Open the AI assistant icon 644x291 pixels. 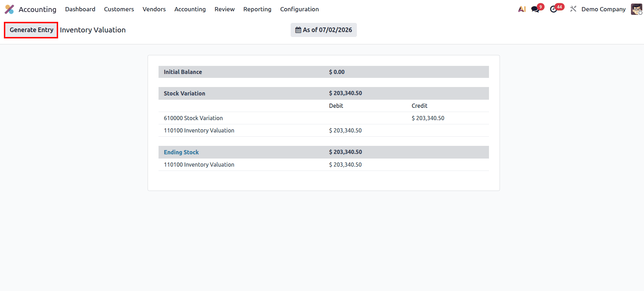522,9
